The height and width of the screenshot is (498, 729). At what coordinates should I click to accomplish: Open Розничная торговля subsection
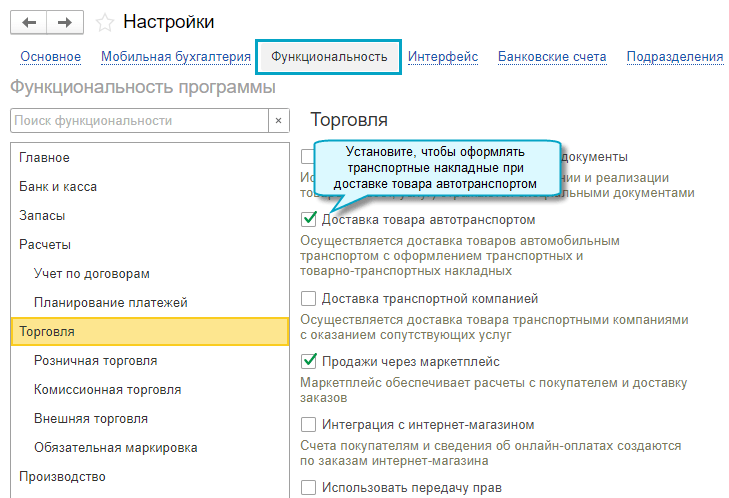coord(95,360)
